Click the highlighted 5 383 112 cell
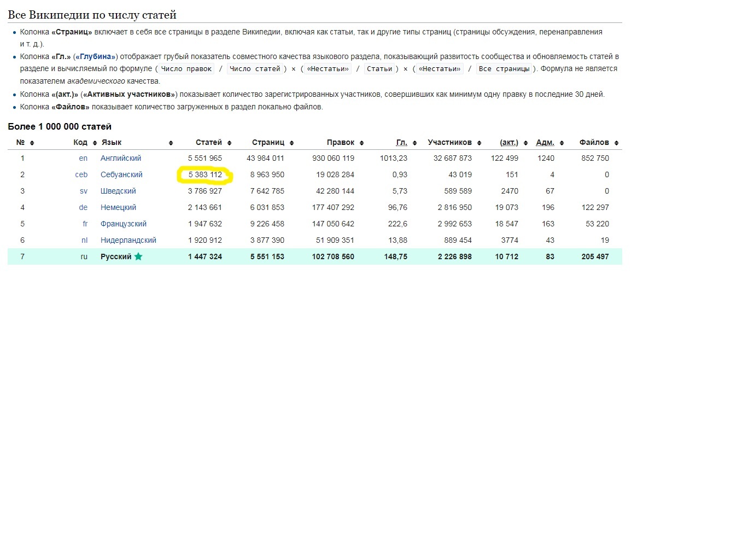737x560 pixels. [x=205, y=175]
